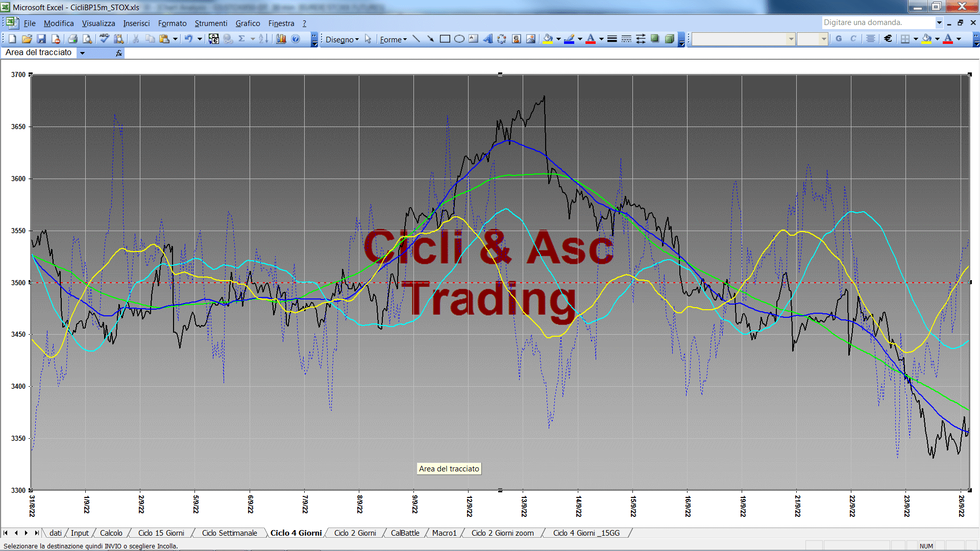Click the Open folder icon

click(x=27, y=39)
